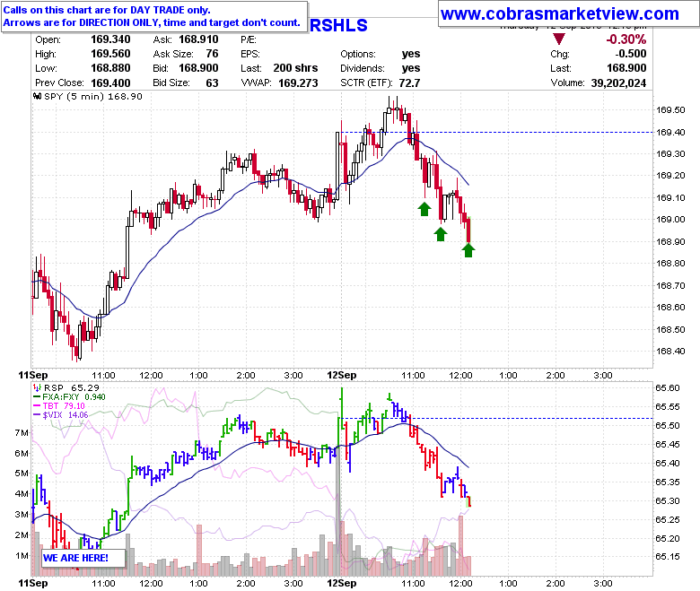700x591 pixels.
Task: Click the green FXA:FXY legend color dash
Action: pos(37,397)
